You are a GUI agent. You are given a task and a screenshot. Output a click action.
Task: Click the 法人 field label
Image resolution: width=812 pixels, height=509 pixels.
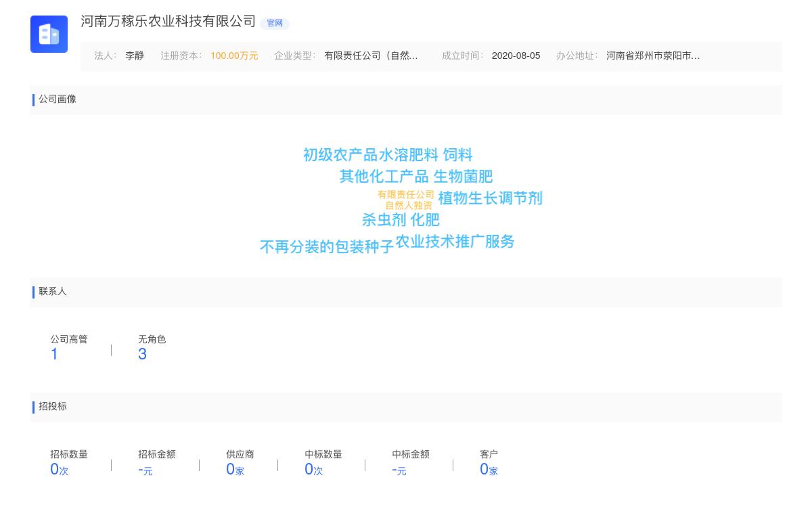[105, 56]
